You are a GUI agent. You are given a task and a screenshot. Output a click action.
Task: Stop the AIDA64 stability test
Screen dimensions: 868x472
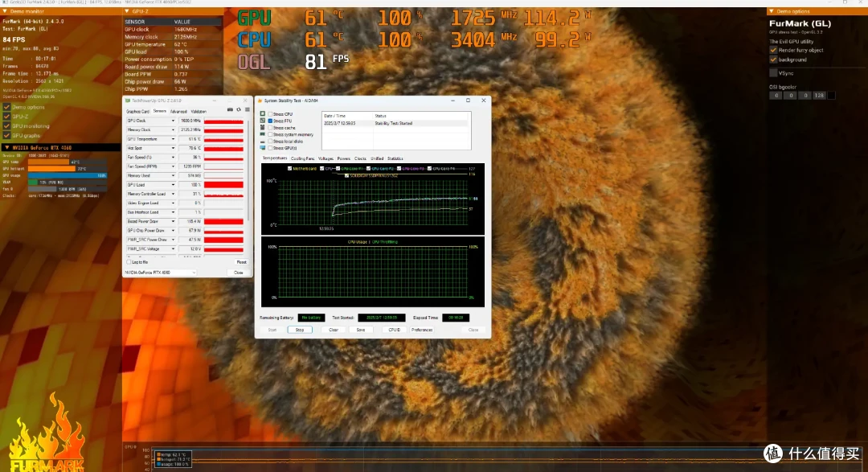coord(300,330)
